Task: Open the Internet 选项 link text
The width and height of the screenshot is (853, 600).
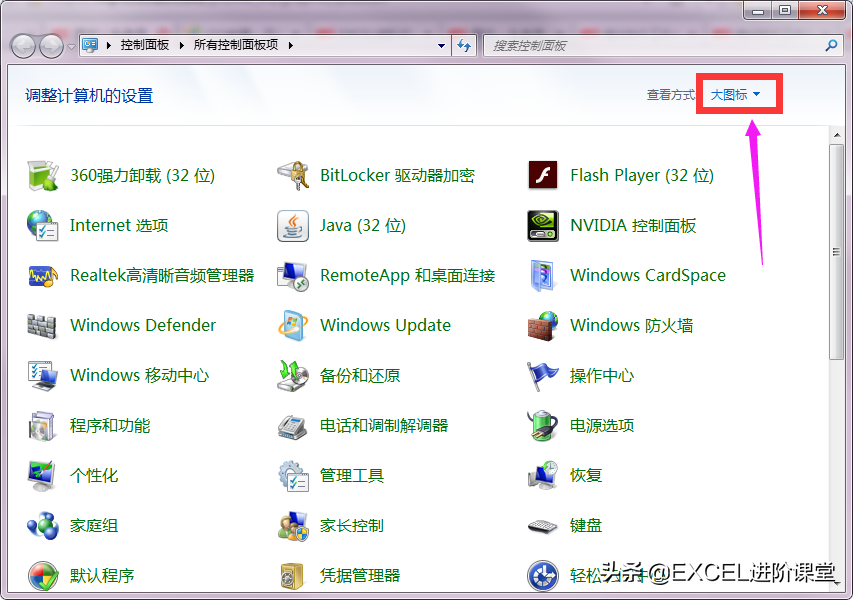Action: pyautogui.click(x=119, y=225)
